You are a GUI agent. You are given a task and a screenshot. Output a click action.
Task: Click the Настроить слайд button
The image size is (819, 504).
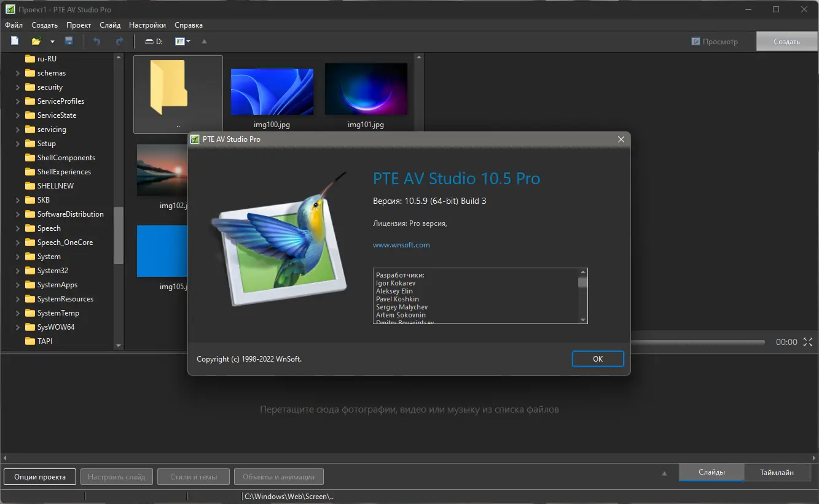point(117,476)
